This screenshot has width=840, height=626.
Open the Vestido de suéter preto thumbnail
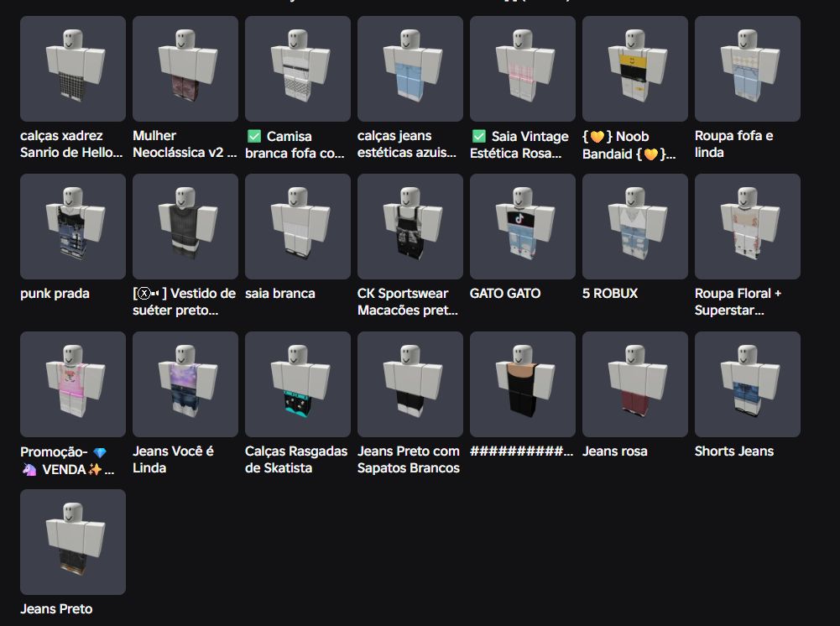185,227
